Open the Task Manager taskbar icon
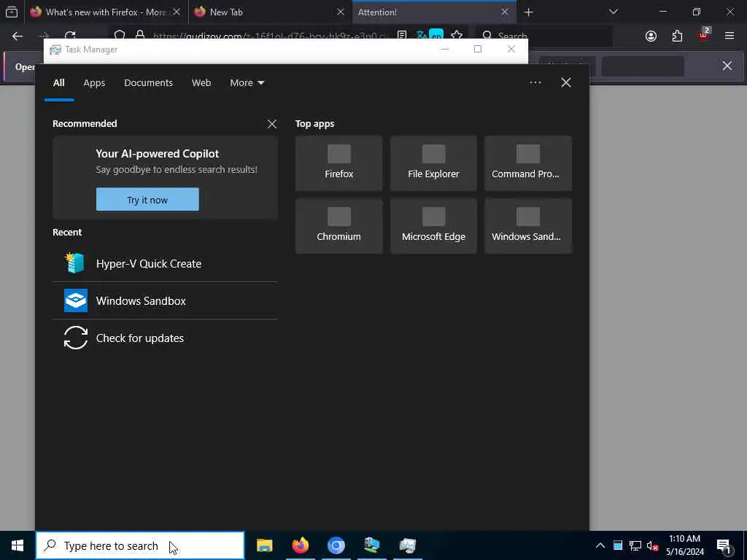The height and width of the screenshot is (560, 747). point(407,545)
